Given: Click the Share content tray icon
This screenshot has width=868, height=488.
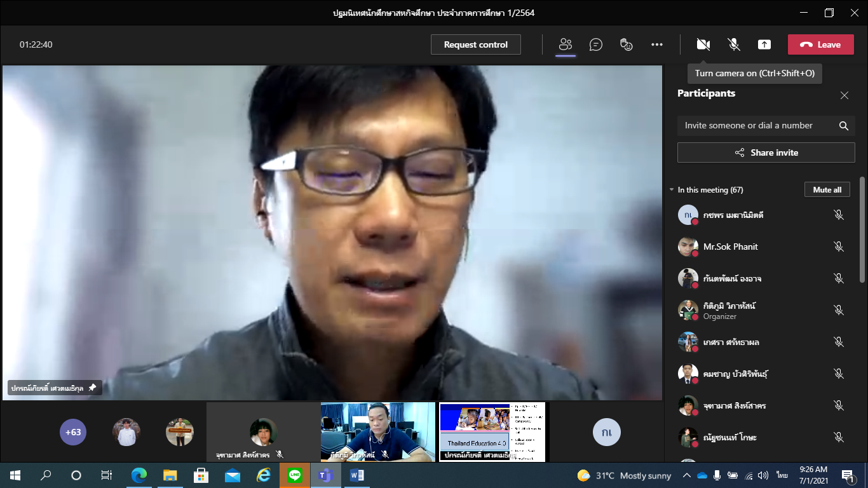Looking at the screenshot, I should click(x=764, y=44).
